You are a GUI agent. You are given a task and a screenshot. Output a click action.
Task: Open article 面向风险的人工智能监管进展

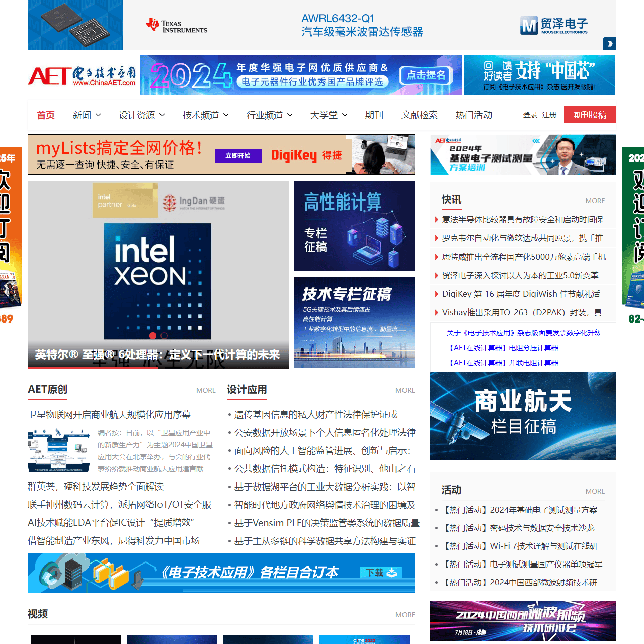[323, 451]
